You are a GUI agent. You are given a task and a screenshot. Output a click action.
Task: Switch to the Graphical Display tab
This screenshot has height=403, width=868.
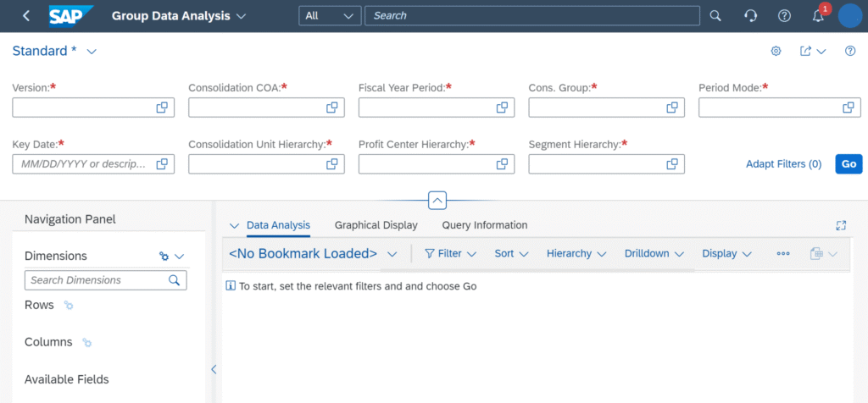(x=376, y=225)
